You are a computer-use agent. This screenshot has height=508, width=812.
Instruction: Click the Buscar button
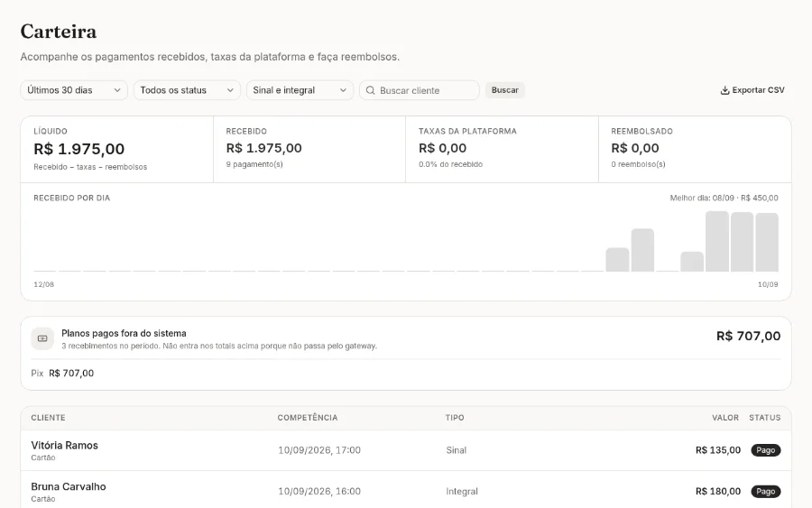505,90
